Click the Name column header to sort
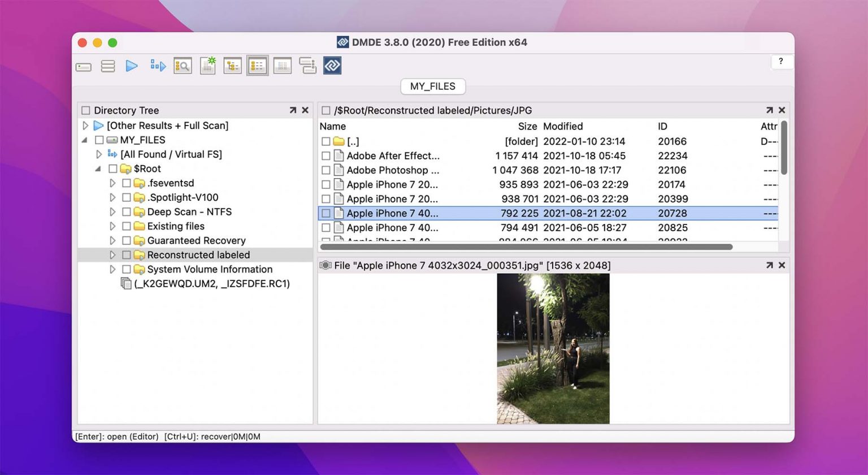Viewport: 868px width, 475px height. [331, 126]
